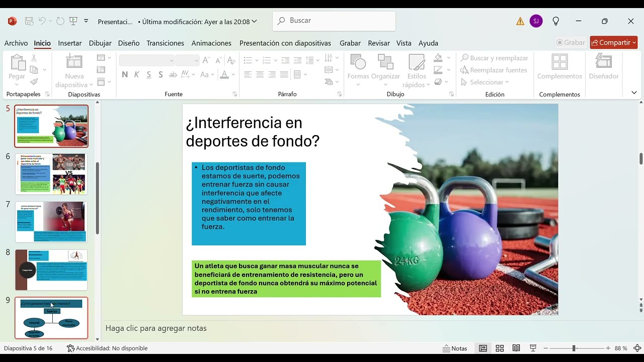Toggle align text left

pos(248,74)
